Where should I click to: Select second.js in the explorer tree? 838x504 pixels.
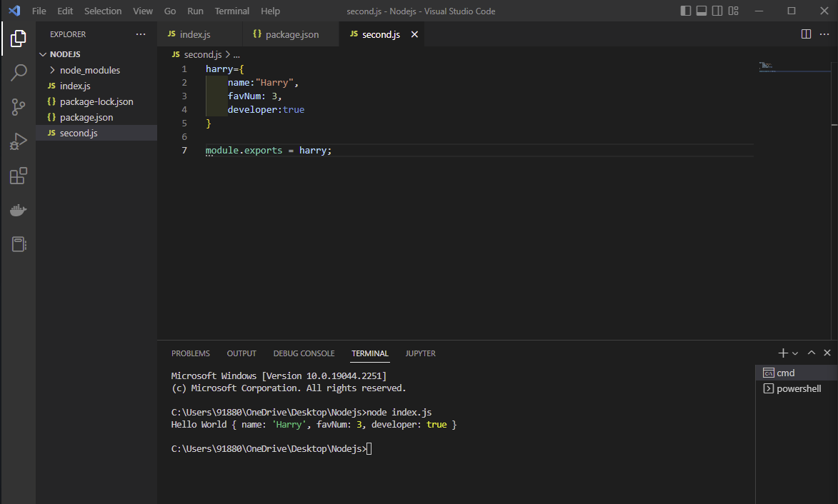tap(96, 133)
